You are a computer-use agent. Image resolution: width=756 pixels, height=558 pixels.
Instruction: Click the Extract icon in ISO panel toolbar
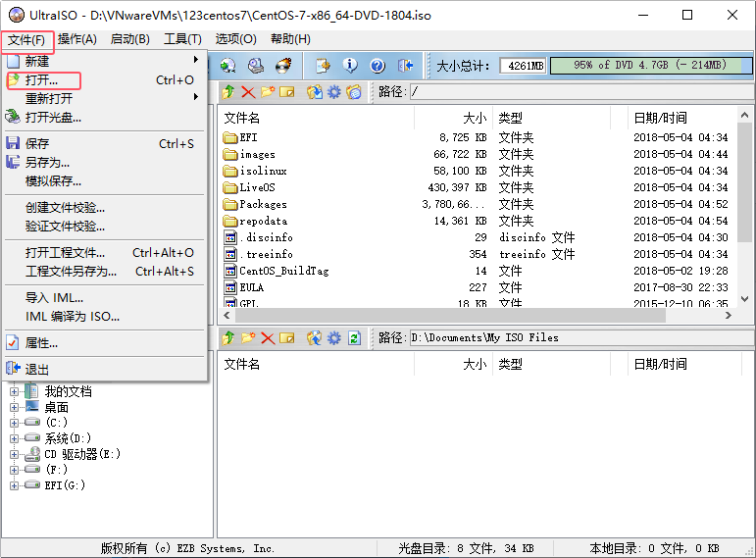point(315,91)
